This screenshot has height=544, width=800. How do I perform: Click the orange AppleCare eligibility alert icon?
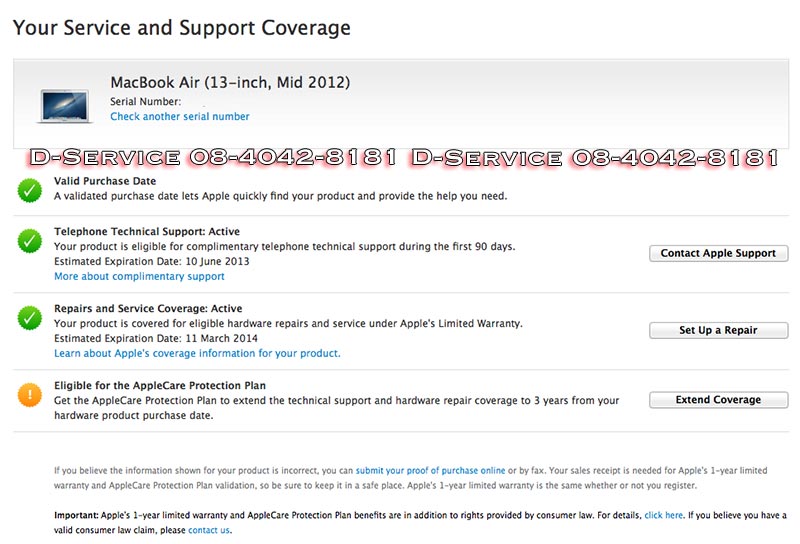[29, 394]
